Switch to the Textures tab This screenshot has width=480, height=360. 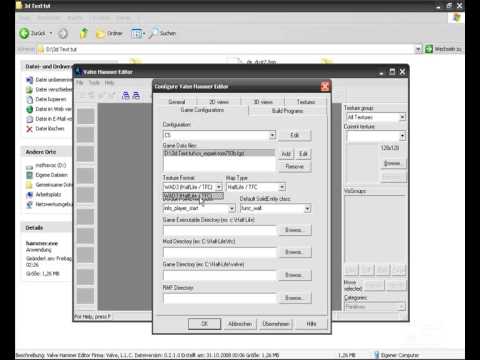[306, 102]
